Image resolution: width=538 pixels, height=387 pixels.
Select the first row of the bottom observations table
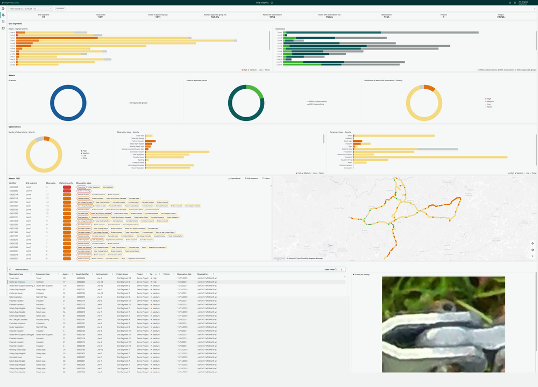[x=176, y=278]
